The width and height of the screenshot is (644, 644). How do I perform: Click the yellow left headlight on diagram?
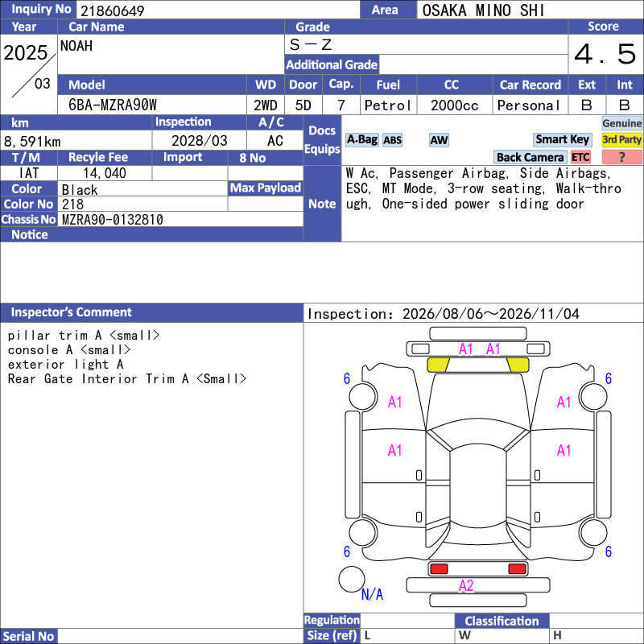click(438, 365)
